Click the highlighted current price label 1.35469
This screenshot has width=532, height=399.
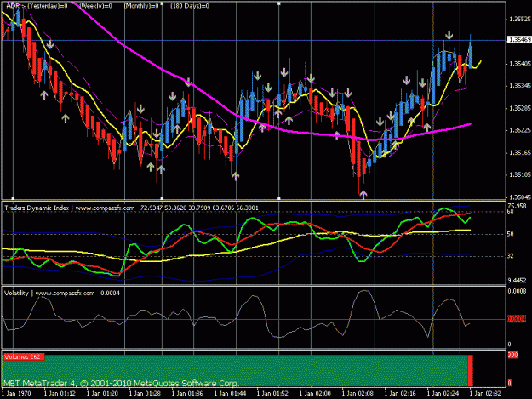519,40
